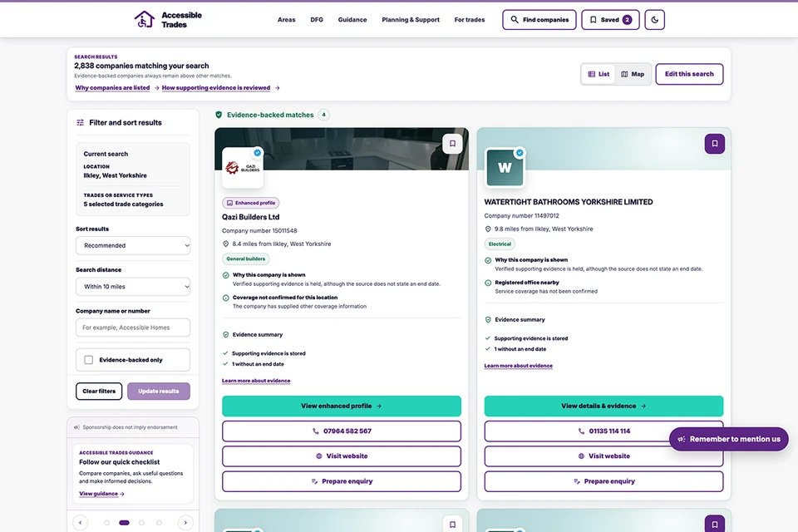Click Edit this search button
Viewport: 798px width, 532px height.
coord(689,74)
